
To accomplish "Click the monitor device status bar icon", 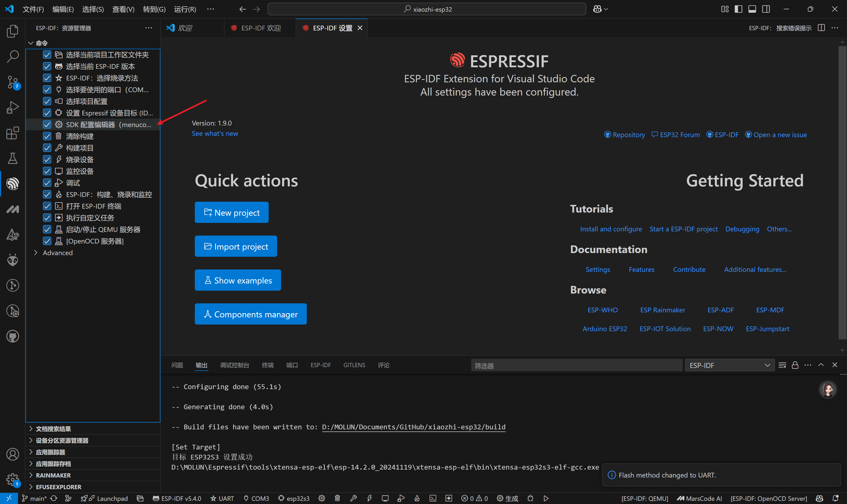I will [385, 498].
